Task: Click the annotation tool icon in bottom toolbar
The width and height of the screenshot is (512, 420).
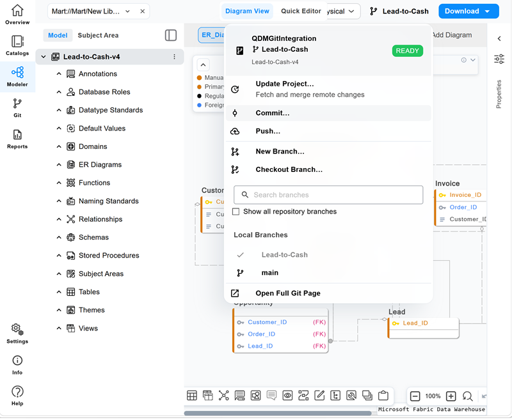Action: point(239,396)
